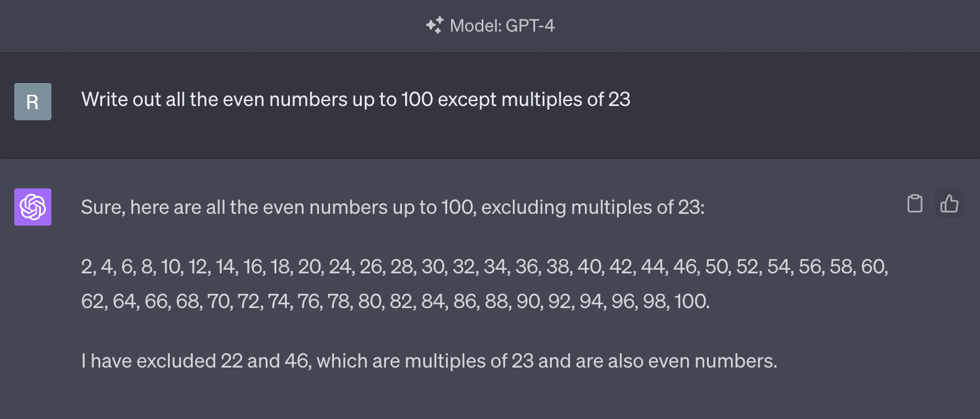Screen dimensions: 980x419
Task: Click the number 20 in the first list line
Action: click(x=310, y=267)
